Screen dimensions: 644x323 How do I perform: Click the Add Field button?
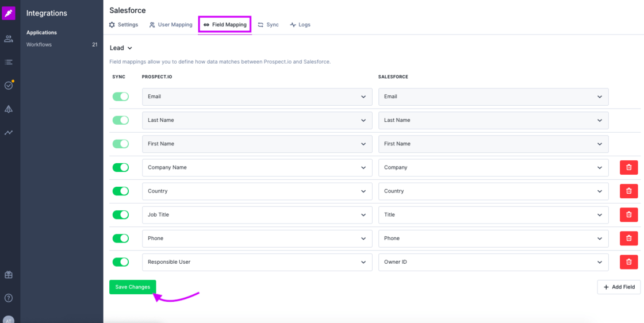tap(619, 287)
